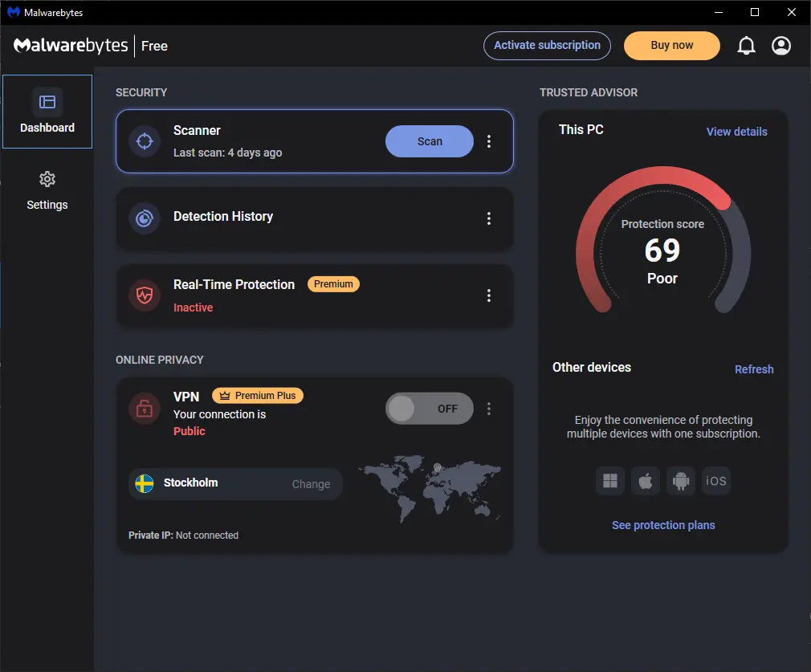This screenshot has width=811, height=672.
Task: Open the user account profile icon
Action: 781,46
